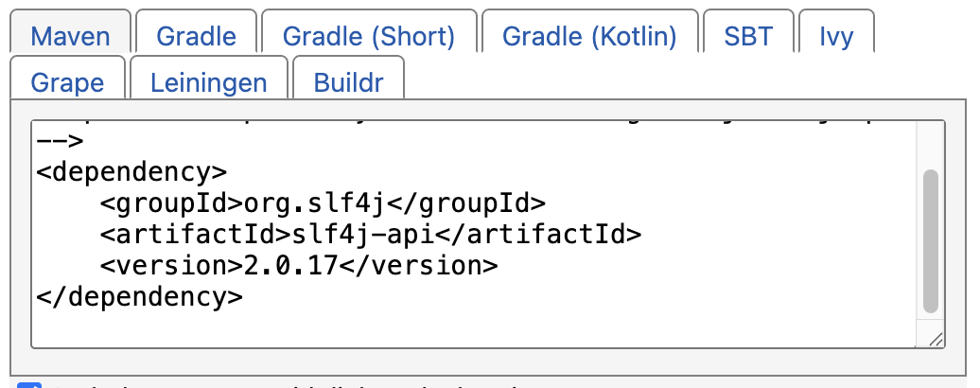This screenshot has width=980, height=388.
Task: Click the groupId org.slf4j line
Action: (323, 203)
